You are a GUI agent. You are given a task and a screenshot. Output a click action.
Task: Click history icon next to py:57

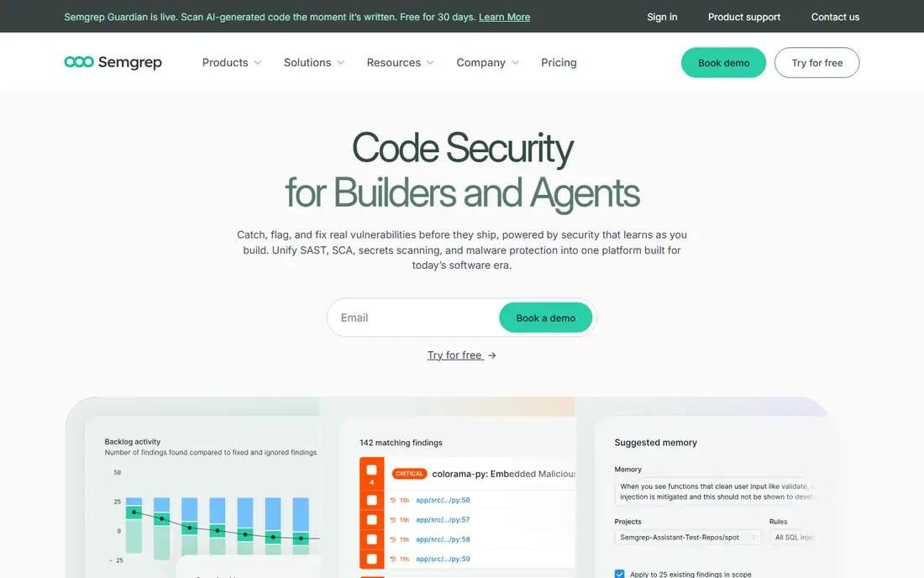click(393, 520)
